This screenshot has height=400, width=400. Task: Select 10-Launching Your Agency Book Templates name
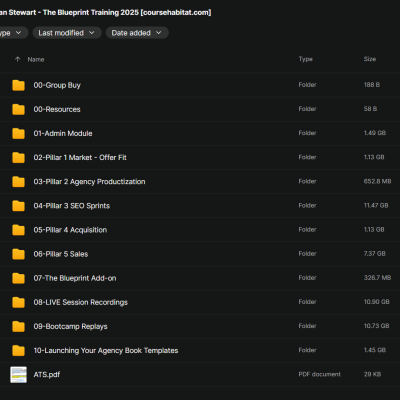(x=106, y=350)
